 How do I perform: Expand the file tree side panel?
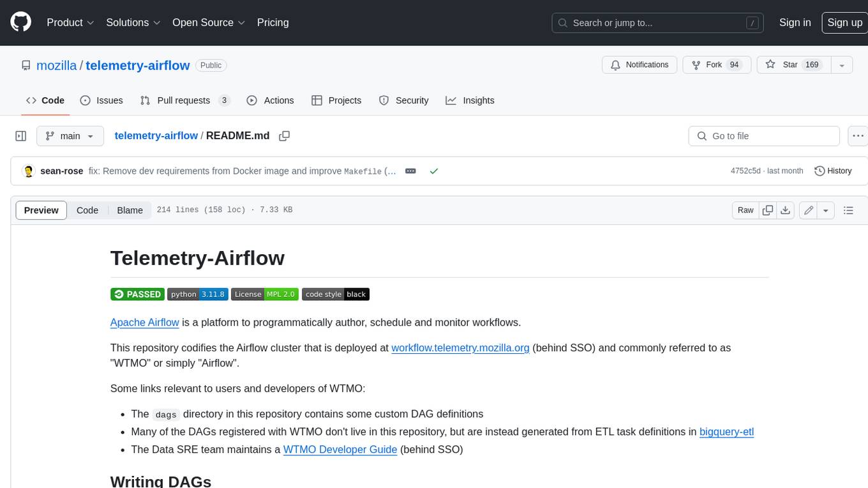point(21,136)
